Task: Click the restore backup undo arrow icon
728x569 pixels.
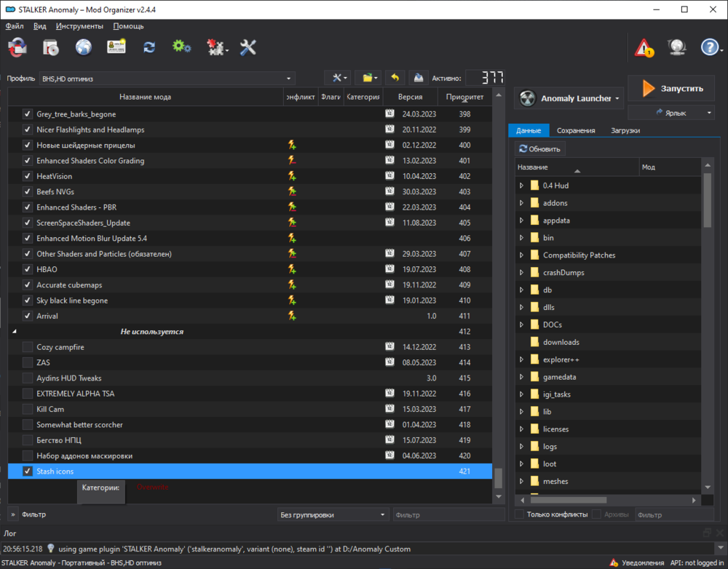Action: [x=395, y=78]
